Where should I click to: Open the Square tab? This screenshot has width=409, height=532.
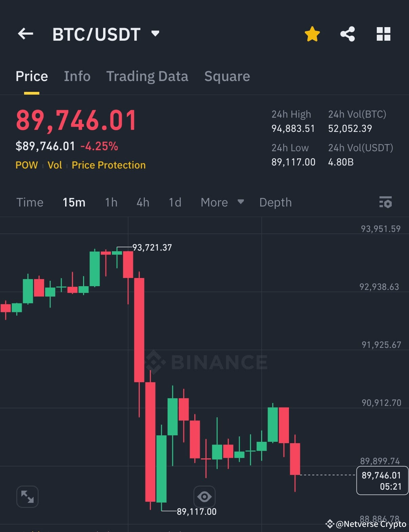227,76
